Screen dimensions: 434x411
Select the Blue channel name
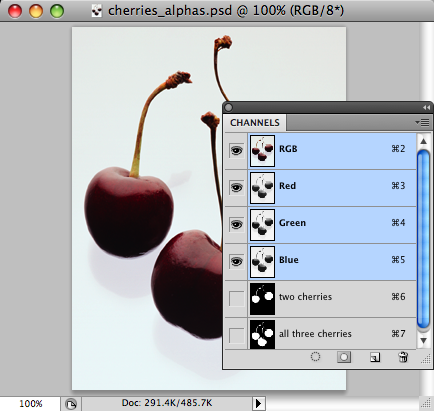(x=289, y=260)
